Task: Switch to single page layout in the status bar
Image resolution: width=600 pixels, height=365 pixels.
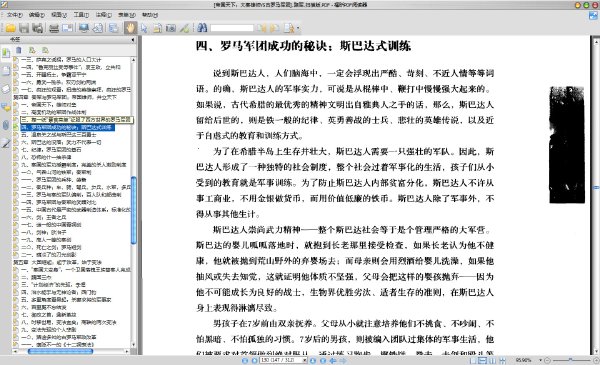Action: click(x=473, y=360)
